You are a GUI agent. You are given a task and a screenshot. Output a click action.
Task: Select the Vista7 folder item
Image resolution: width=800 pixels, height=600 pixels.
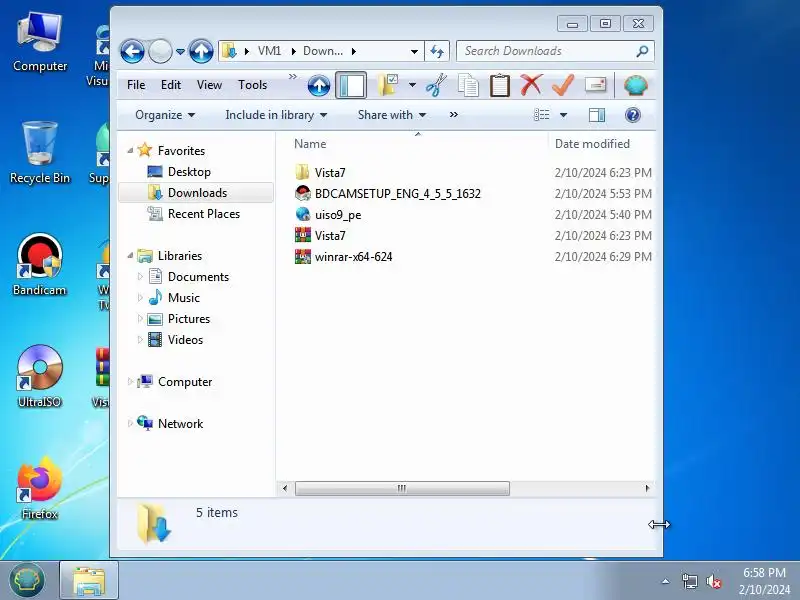330,172
